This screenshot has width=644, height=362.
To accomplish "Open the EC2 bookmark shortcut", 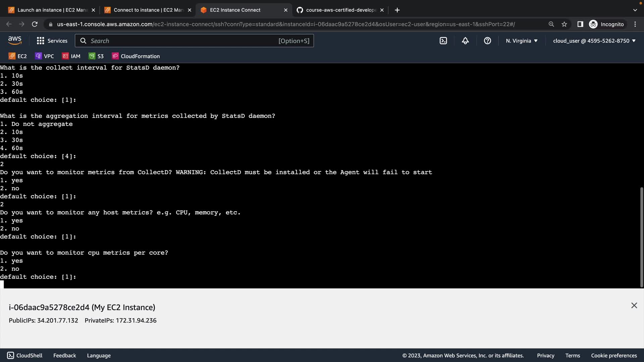I will [18, 56].
